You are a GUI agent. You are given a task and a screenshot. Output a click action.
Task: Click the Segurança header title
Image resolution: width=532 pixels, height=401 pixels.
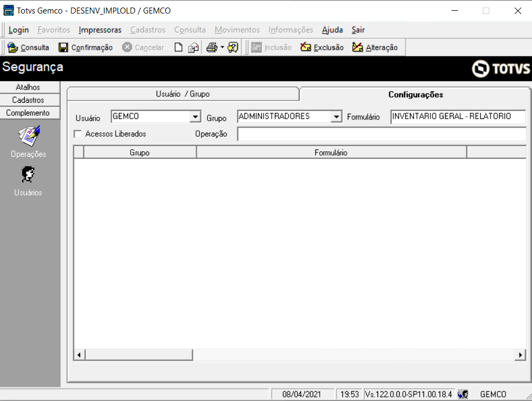point(32,67)
